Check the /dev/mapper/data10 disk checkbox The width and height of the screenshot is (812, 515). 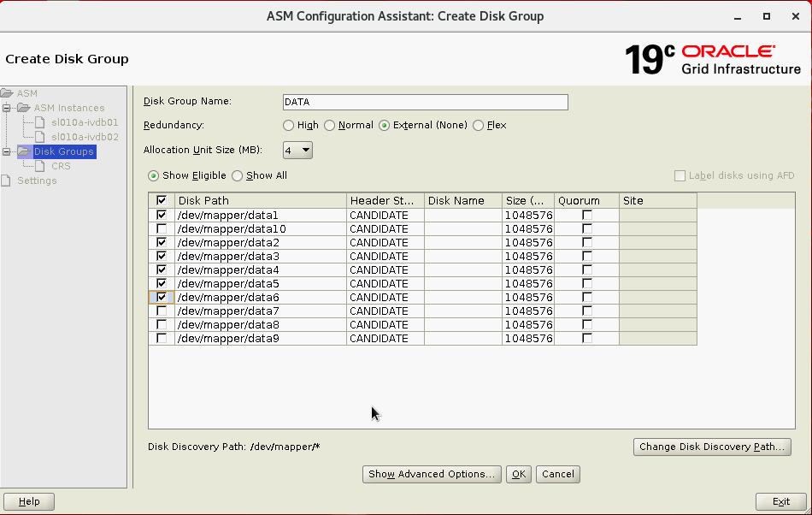[162, 229]
